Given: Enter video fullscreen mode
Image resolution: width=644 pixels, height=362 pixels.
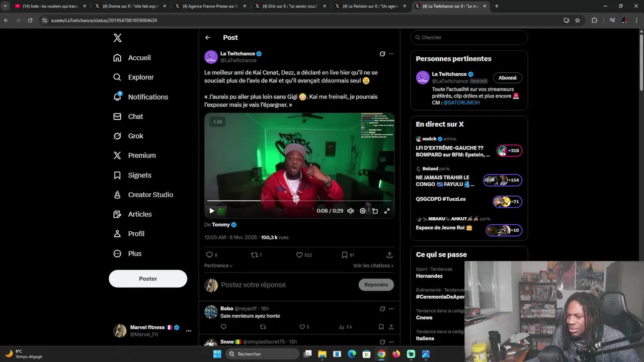Looking at the screenshot, I should tap(387, 211).
